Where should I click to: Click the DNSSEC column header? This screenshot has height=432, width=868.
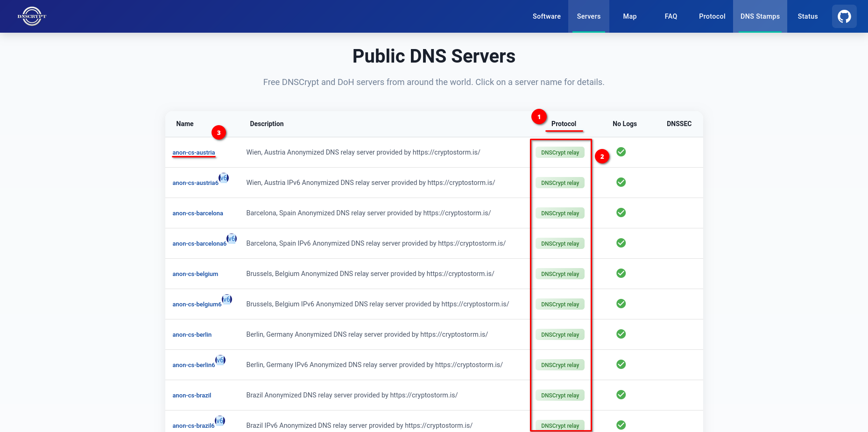679,124
